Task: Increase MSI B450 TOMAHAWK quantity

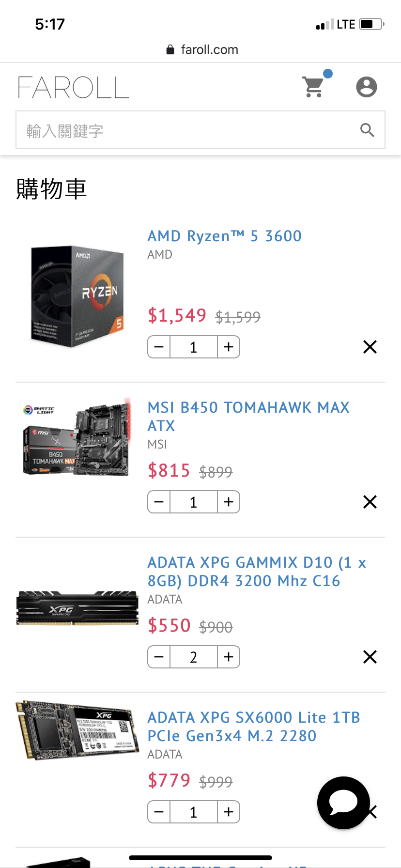Action: click(x=229, y=502)
